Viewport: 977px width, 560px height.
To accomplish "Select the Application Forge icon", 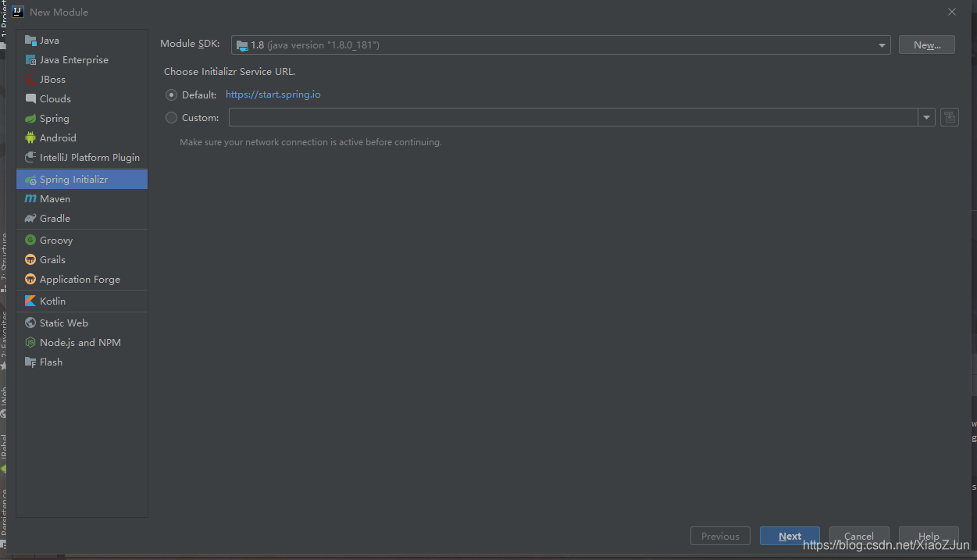I will 30,279.
